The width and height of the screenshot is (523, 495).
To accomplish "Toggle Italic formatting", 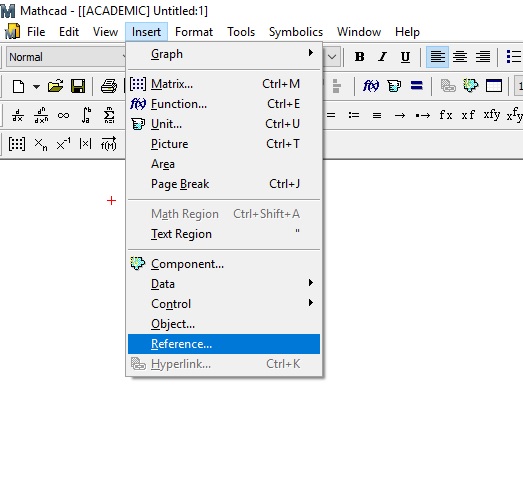I will (x=382, y=57).
